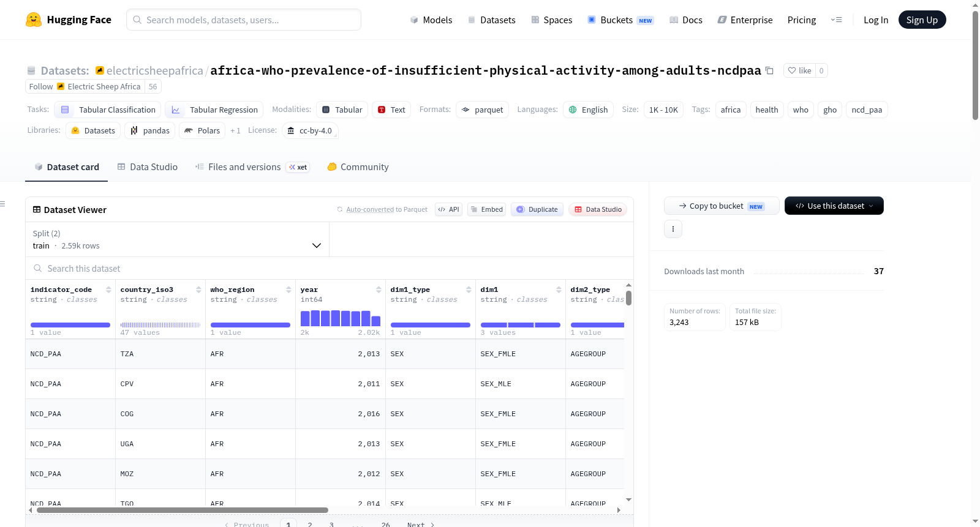The height and width of the screenshot is (527, 980).
Task: Click the API button in Dataset Viewer
Action: [x=448, y=209]
